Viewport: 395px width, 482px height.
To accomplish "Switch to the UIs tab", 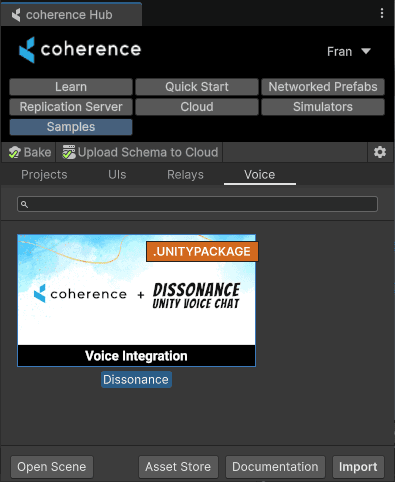I will point(117,175).
